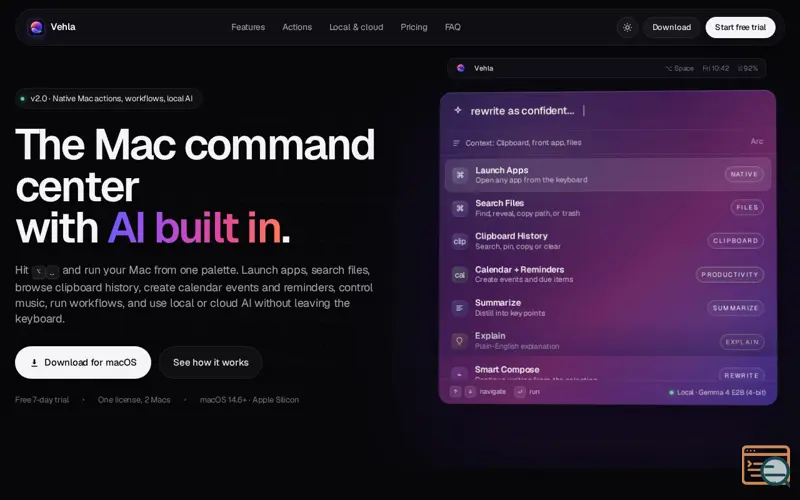Click the Local Gemma 4 E2B model status

[x=717, y=392]
